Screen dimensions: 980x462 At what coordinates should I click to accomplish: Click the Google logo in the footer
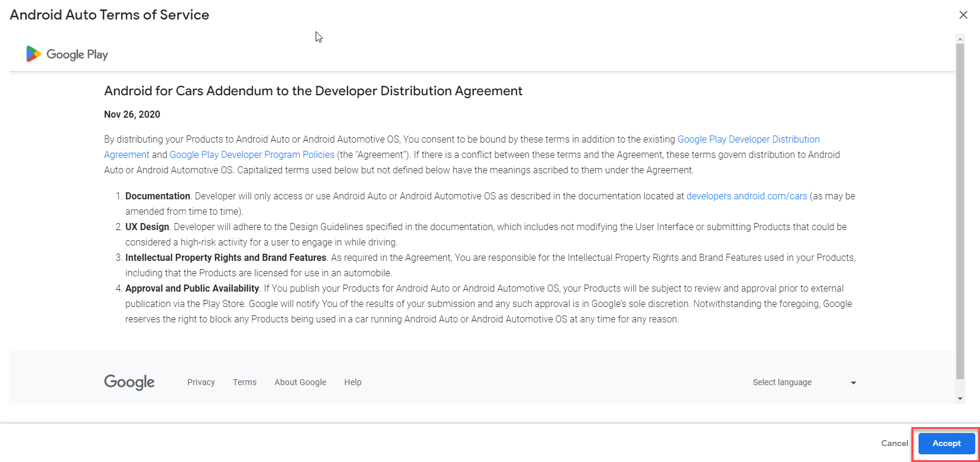[129, 382]
